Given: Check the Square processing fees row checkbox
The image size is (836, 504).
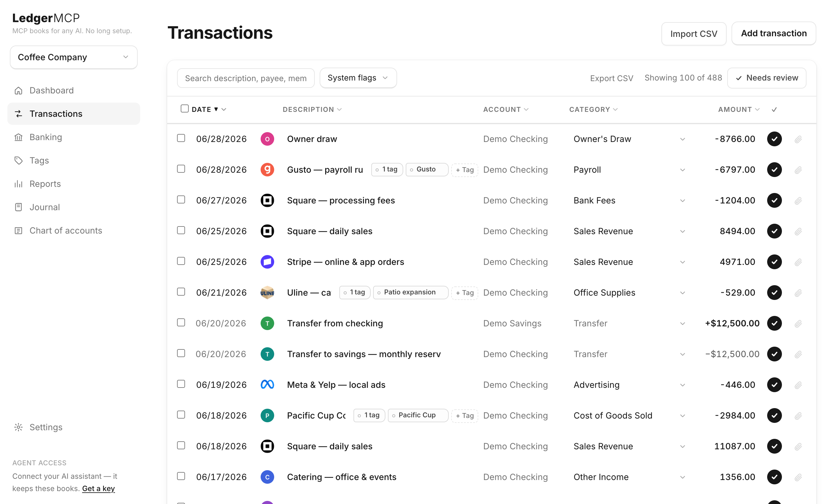Looking at the screenshot, I should [181, 199].
